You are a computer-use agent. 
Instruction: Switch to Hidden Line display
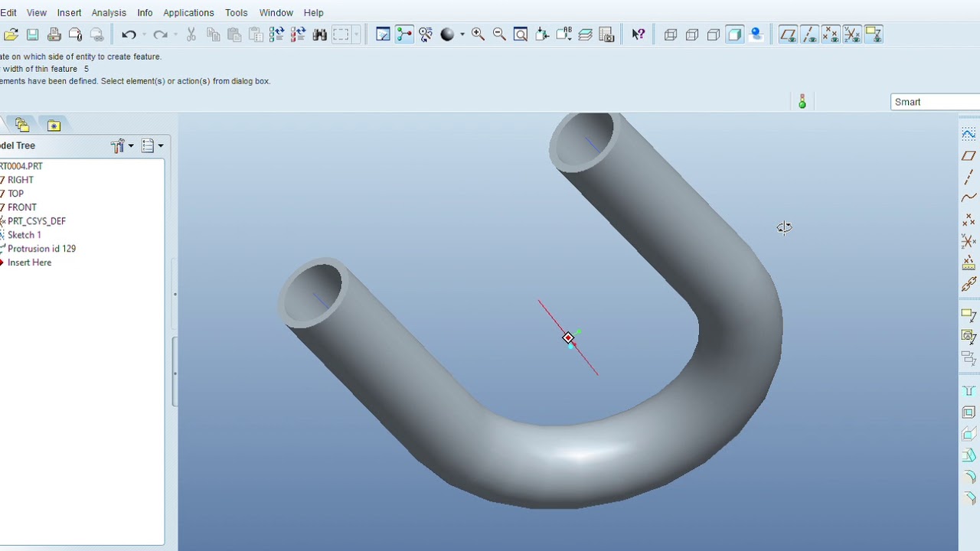coord(692,34)
